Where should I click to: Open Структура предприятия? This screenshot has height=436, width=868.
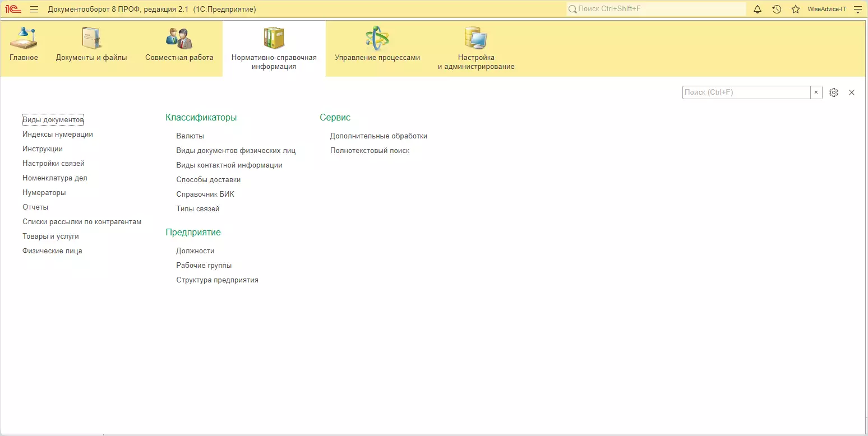tap(218, 280)
